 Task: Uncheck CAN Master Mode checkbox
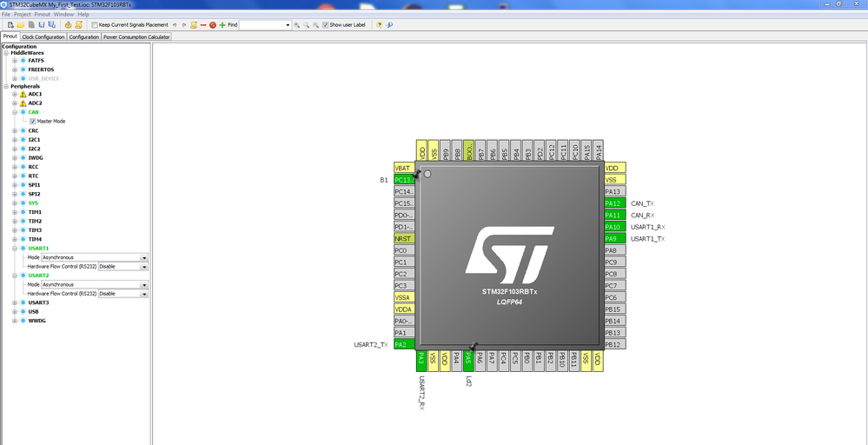(33, 121)
